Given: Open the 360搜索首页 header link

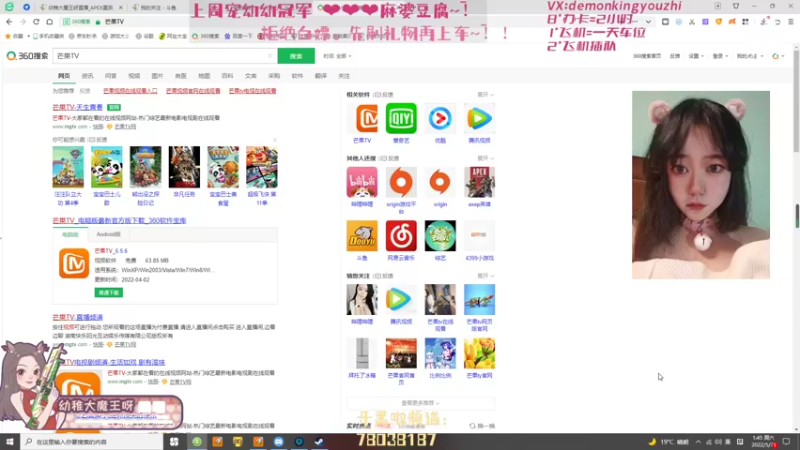Looking at the screenshot, I should click(646, 56).
